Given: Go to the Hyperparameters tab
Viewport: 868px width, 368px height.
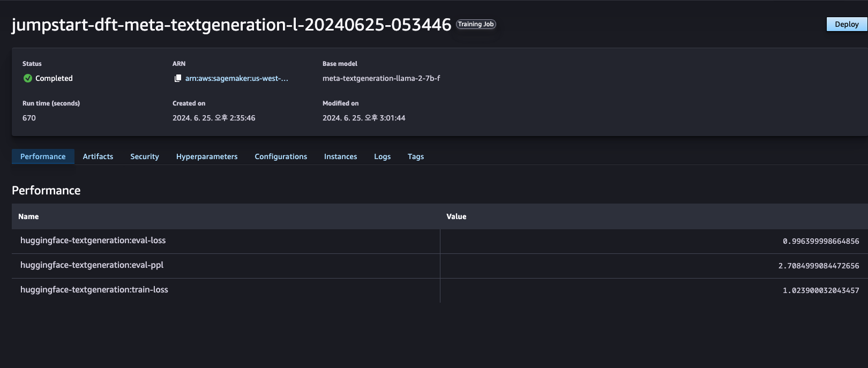Looking at the screenshot, I should 207,156.
